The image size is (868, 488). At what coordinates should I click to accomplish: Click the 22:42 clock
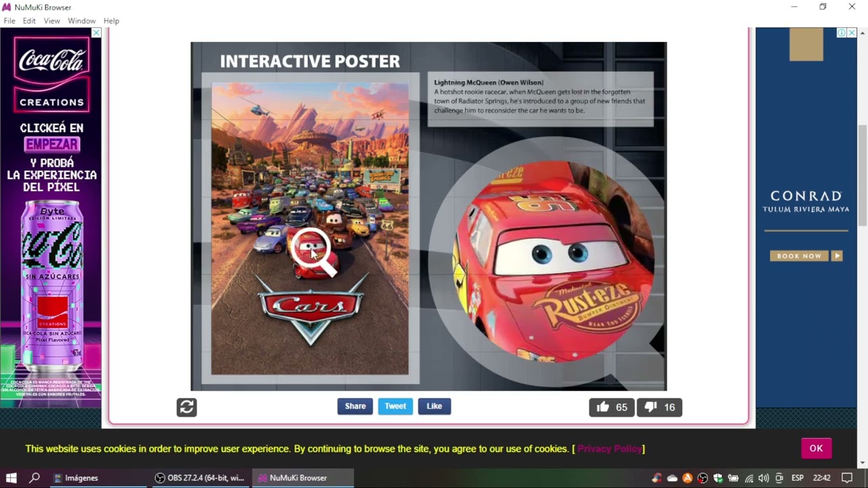point(822,478)
